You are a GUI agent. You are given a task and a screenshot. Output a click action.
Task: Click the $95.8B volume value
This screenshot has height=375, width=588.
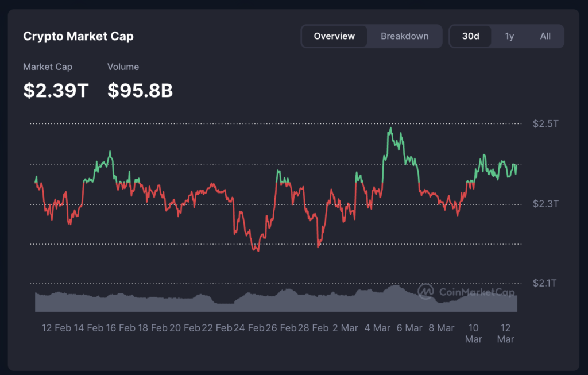tap(140, 90)
